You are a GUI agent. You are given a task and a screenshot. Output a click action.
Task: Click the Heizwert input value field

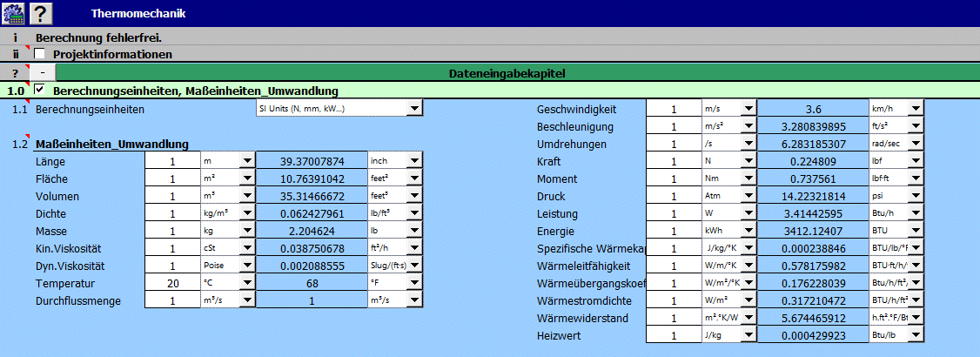click(674, 335)
